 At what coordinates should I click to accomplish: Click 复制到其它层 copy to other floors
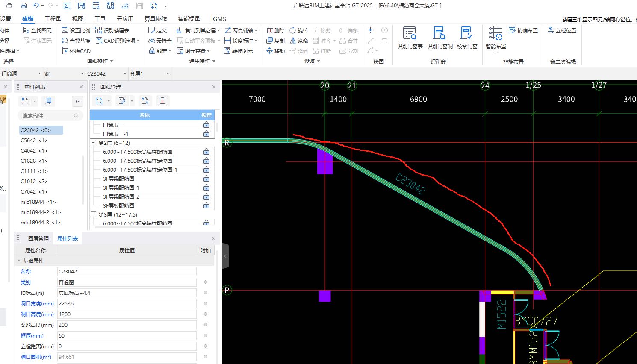pyautogui.click(x=198, y=30)
